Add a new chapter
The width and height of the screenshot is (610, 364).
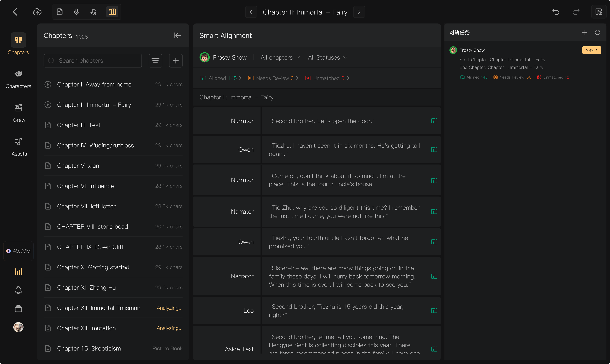click(176, 61)
